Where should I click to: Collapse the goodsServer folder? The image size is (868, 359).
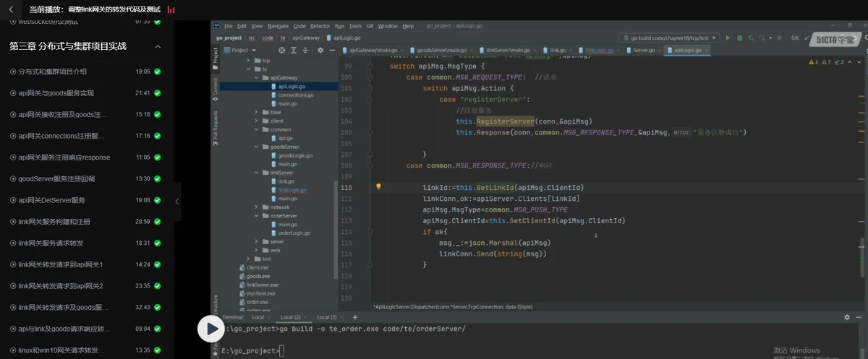(257, 147)
